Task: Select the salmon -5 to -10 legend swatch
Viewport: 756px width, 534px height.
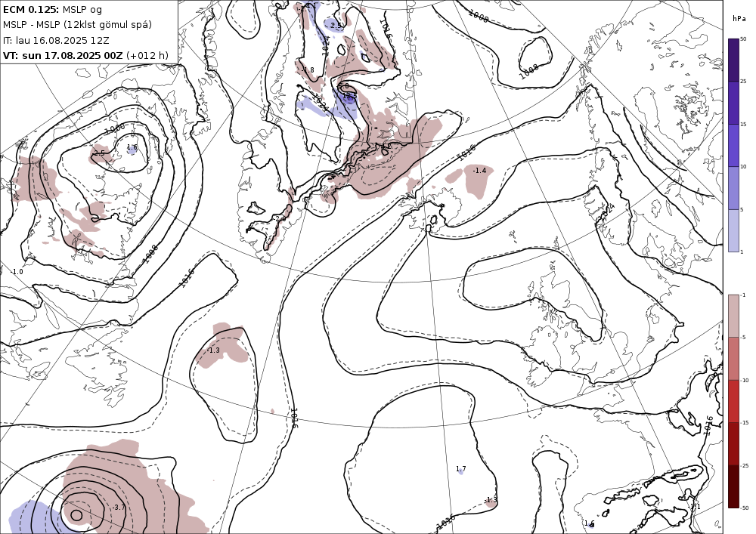Action: pos(733,358)
